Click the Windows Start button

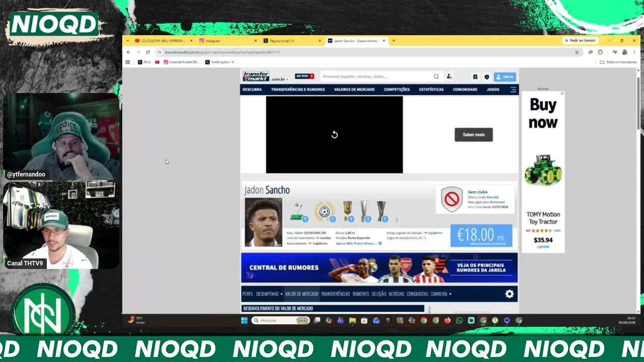pos(244,320)
